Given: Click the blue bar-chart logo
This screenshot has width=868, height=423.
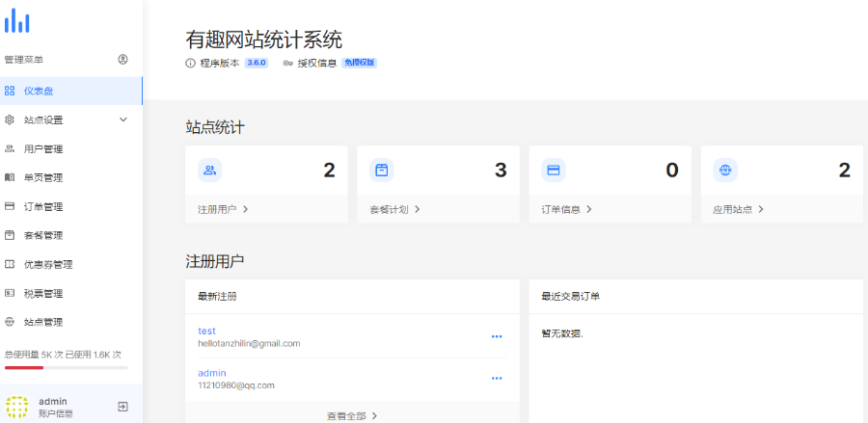Looking at the screenshot, I should point(16,21).
